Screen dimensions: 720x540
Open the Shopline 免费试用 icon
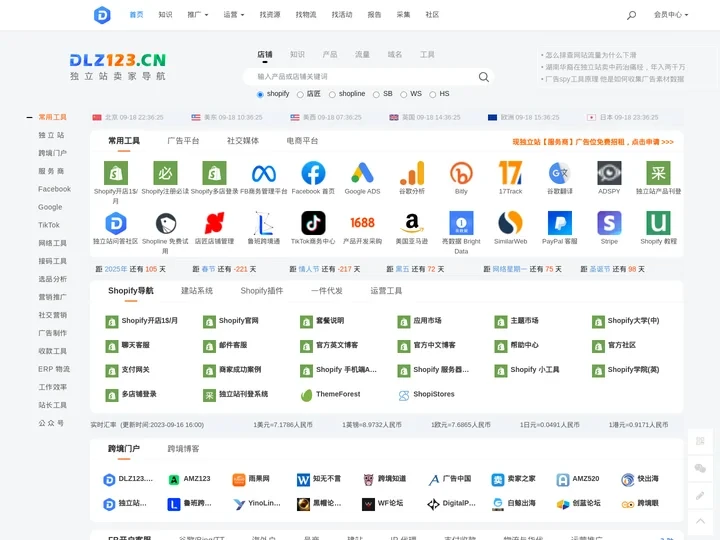[165, 223]
